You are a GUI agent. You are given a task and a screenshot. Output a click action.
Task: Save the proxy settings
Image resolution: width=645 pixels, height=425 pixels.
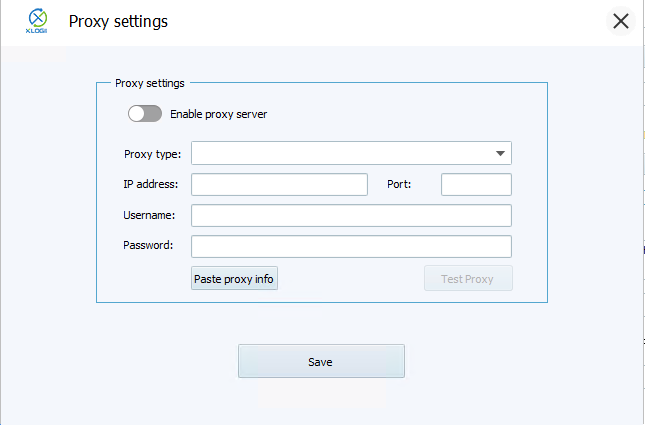[x=321, y=361]
